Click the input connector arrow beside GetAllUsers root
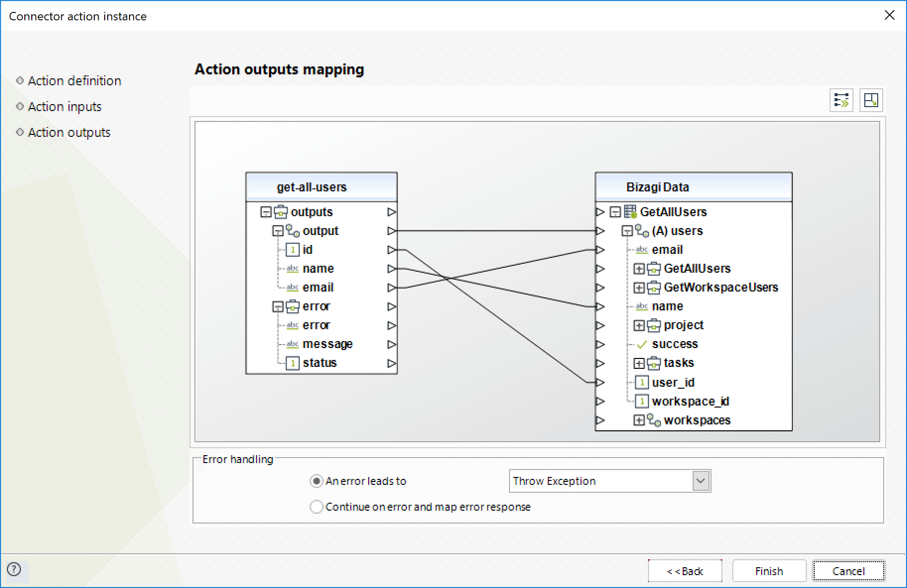Image resolution: width=907 pixels, height=588 pixels. point(600,212)
